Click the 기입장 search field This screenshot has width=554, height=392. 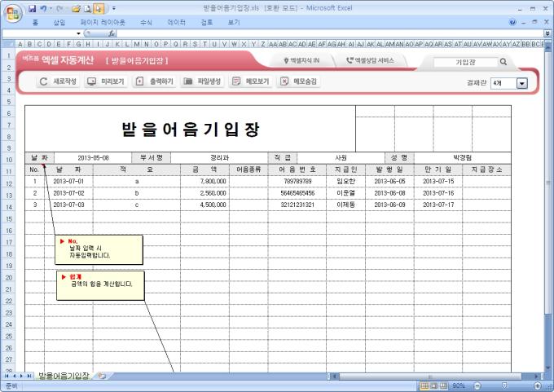click(465, 62)
